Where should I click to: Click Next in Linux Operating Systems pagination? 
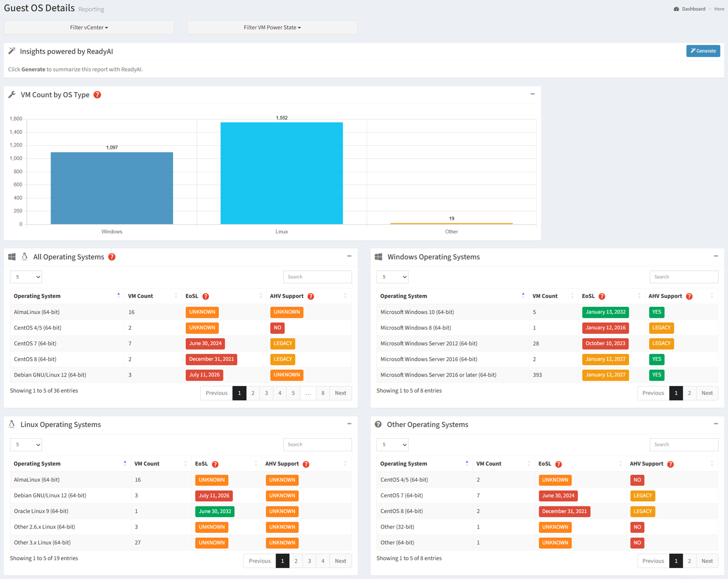(341, 561)
